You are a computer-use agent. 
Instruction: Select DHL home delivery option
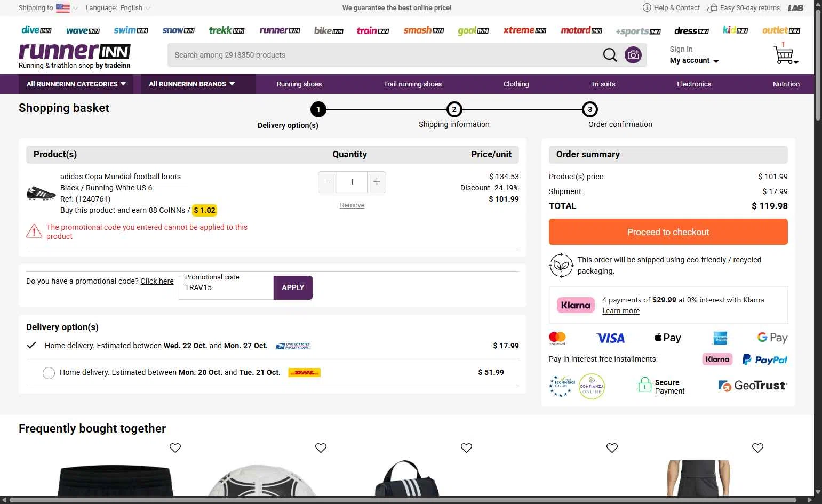[49, 373]
